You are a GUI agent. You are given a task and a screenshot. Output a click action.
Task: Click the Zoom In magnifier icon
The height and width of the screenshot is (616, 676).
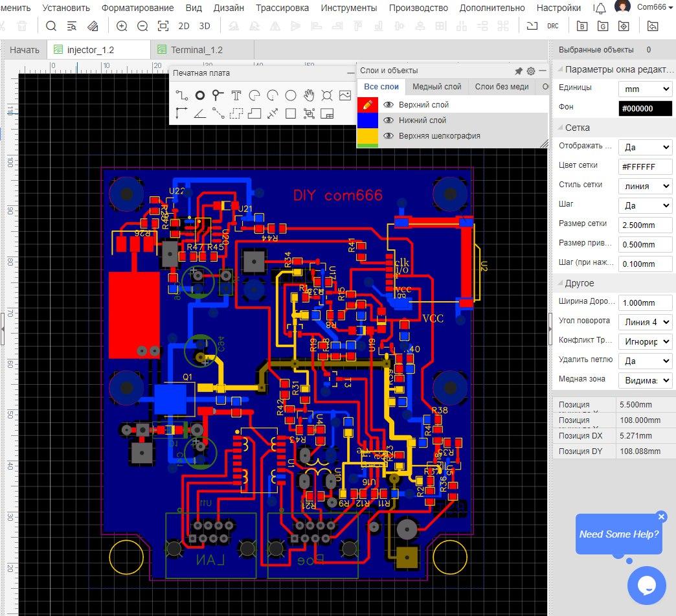pos(122,26)
